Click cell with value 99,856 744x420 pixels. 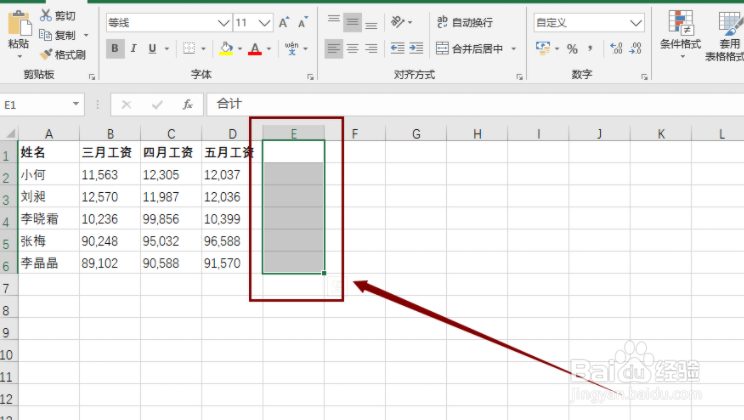171,219
